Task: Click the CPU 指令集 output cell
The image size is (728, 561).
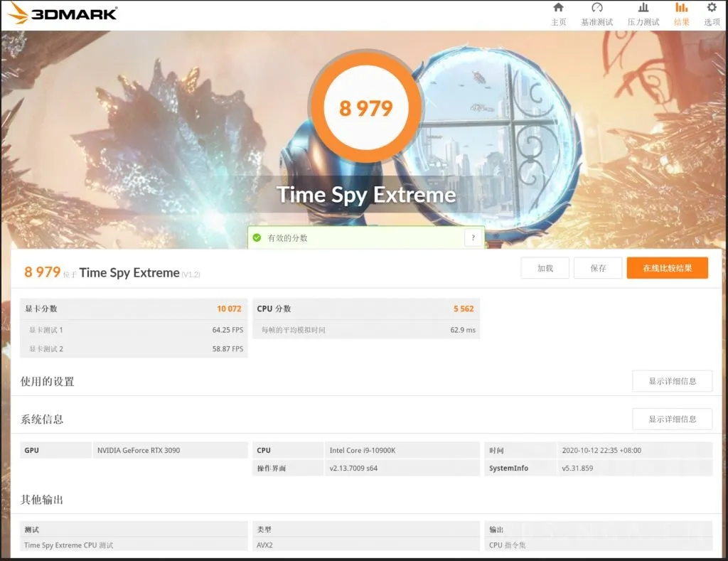Action: [x=598, y=545]
